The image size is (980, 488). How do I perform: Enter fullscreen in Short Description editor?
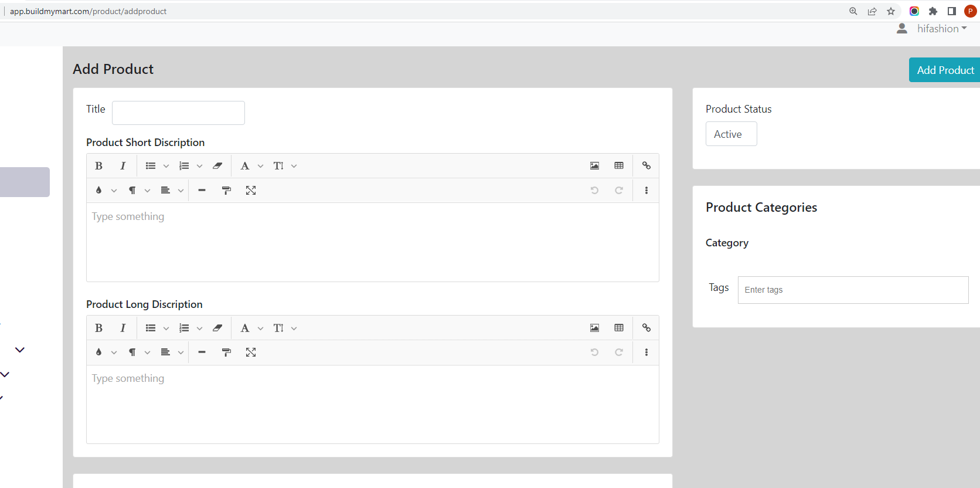tap(251, 191)
